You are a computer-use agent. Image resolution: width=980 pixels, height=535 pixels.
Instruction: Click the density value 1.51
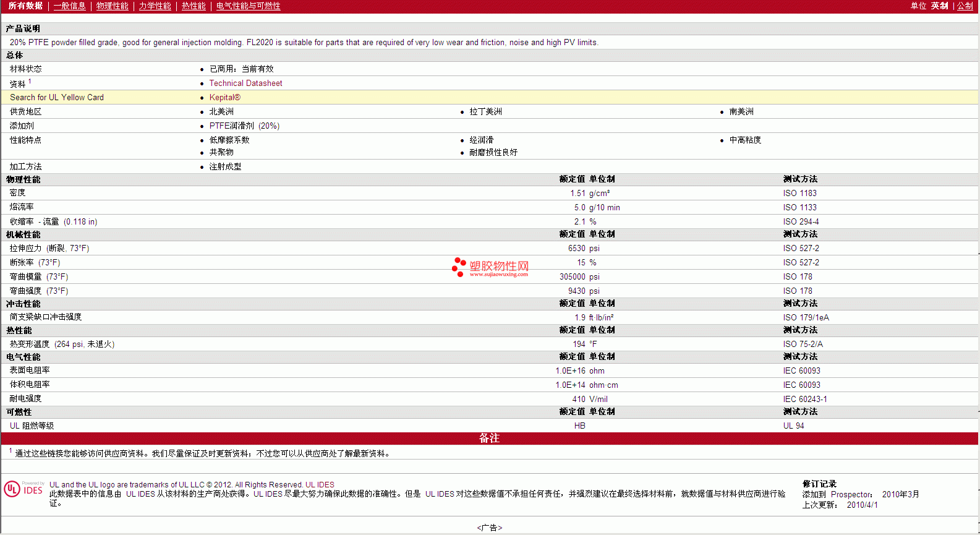(x=577, y=194)
